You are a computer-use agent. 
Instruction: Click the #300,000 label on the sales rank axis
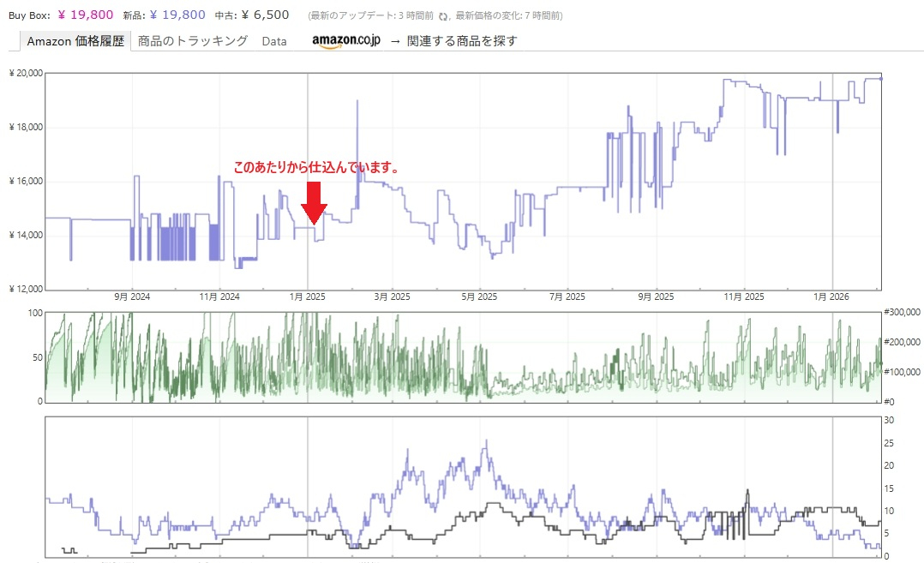click(902, 313)
